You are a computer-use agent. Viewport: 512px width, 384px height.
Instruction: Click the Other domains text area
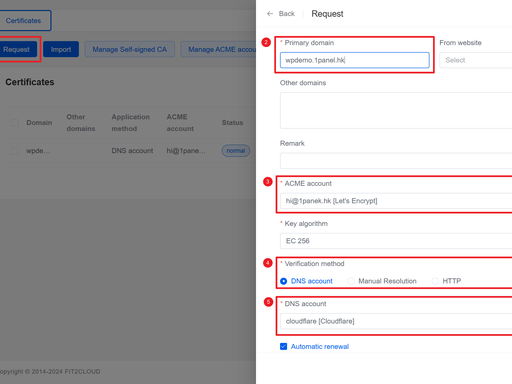(x=396, y=110)
